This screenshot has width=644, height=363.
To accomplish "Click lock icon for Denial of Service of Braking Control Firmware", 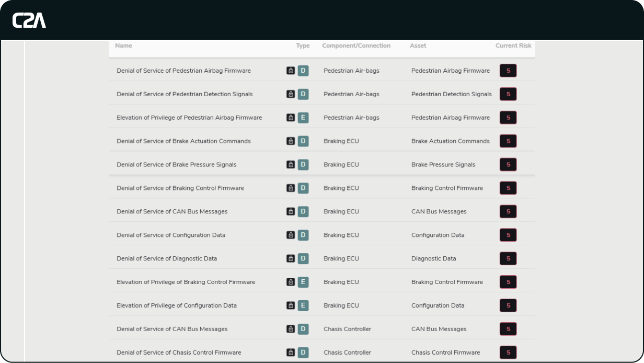I will click(291, 188).
